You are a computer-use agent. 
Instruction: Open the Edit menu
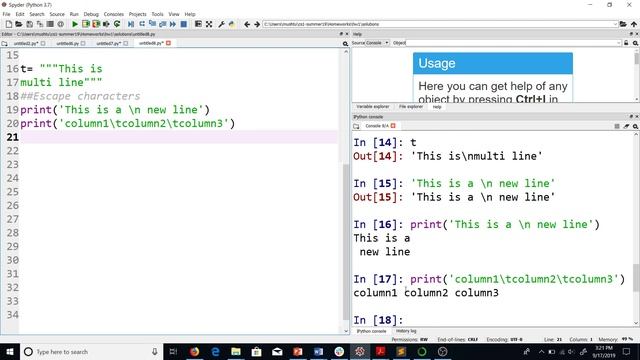20,14
